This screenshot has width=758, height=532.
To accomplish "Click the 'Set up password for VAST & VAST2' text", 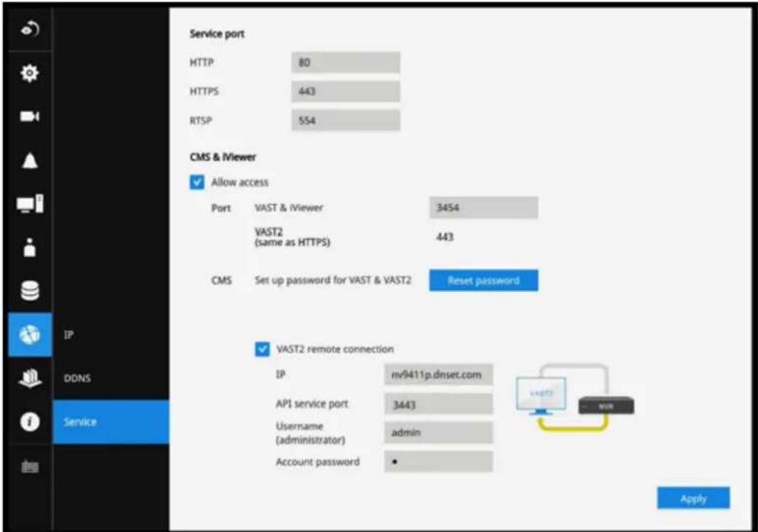I will click(x=332, y=281).
